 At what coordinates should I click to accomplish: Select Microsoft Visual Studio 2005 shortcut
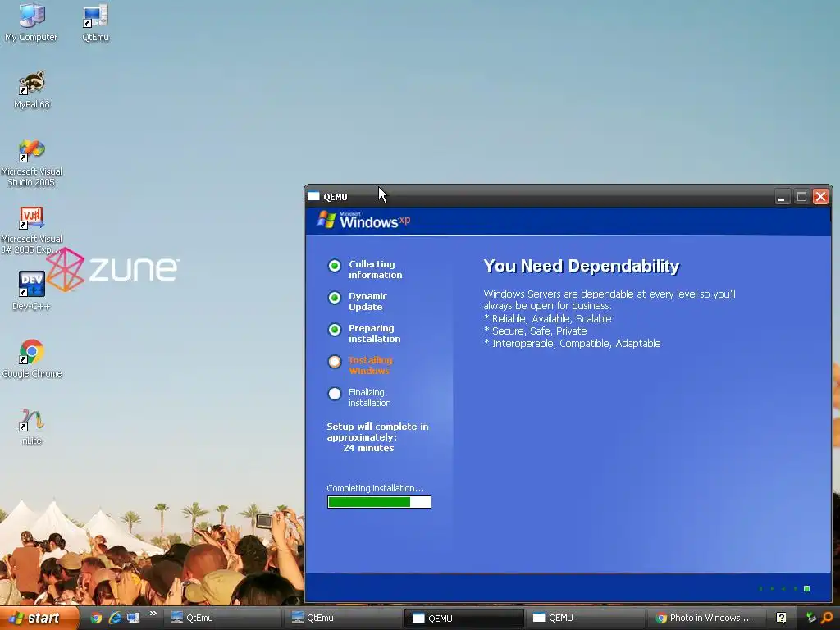pyautogui.click(x=32, y=162)
